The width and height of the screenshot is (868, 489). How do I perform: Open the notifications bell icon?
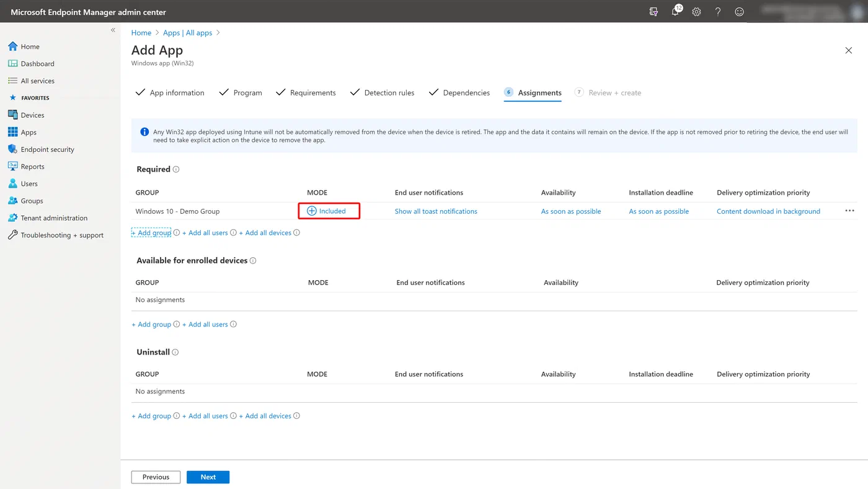pyautogui.click(x=676, y=11)
